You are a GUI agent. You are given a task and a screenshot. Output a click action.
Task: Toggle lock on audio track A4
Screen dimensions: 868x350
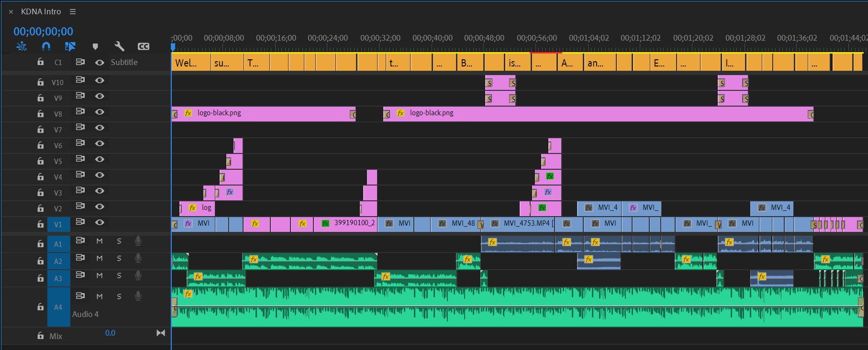[x=41, y=307]
